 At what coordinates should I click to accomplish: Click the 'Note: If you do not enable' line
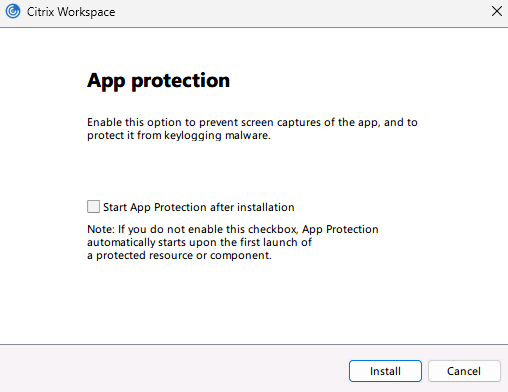[233, 229]
